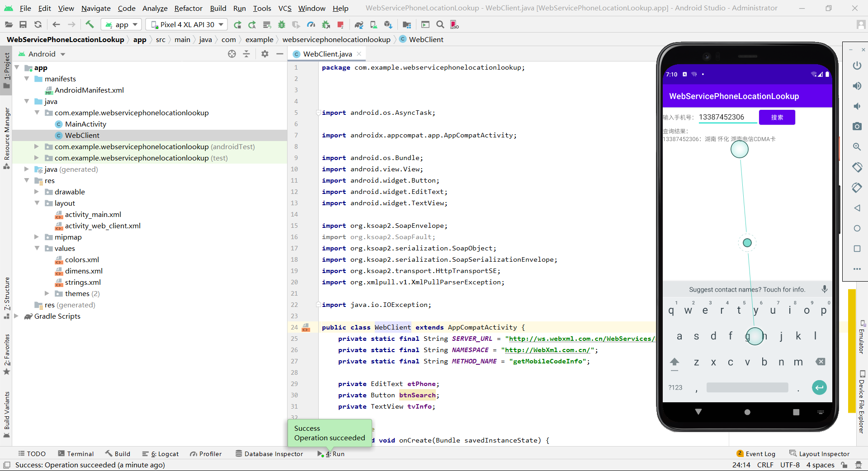Click the phone number input field

(x=727, y=118)
